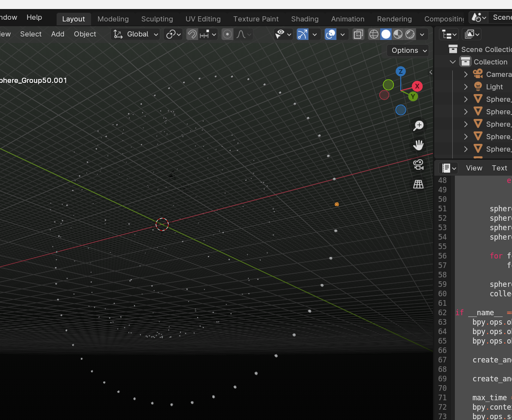Open the Text Editor editor type dropdown
Viewport: 512px width, 420px height.
[449, 168]
